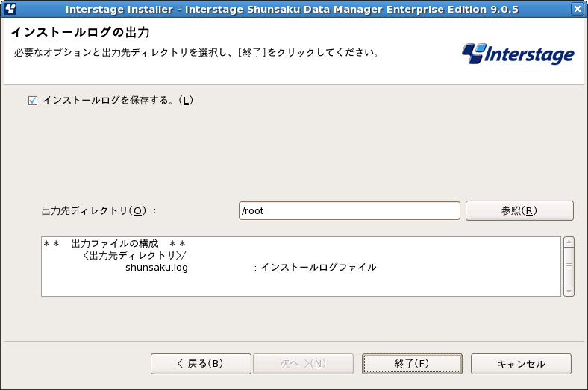Click the インストールログの出力 heading
The width and height of the screenshot is (588, 390).
point(81,32)
